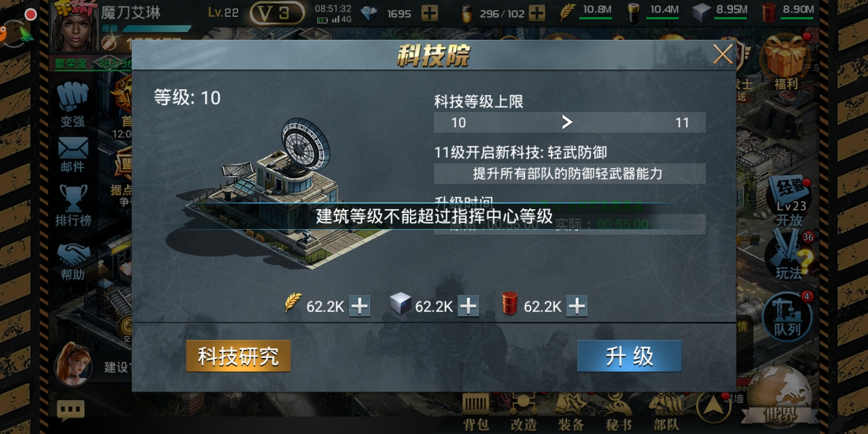Add steel via the cube plus button
Image resolution: width=868 pixels, height=434 pixels.
(x=468, y=306)
